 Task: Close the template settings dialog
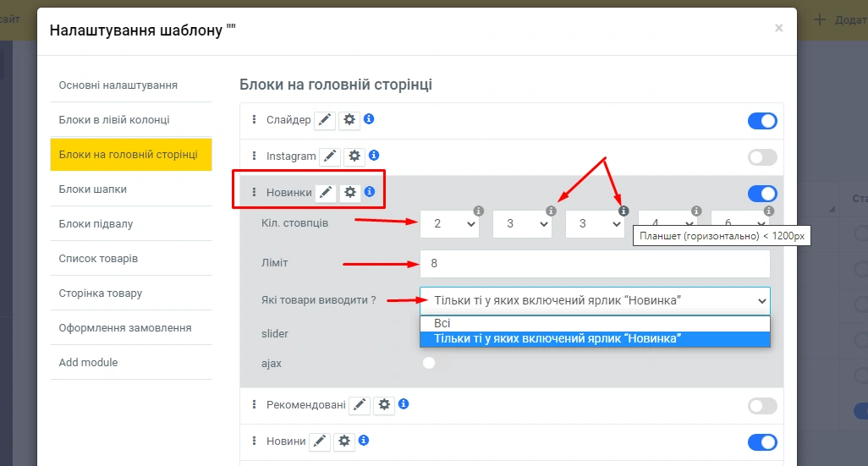(x=778, y=29)
